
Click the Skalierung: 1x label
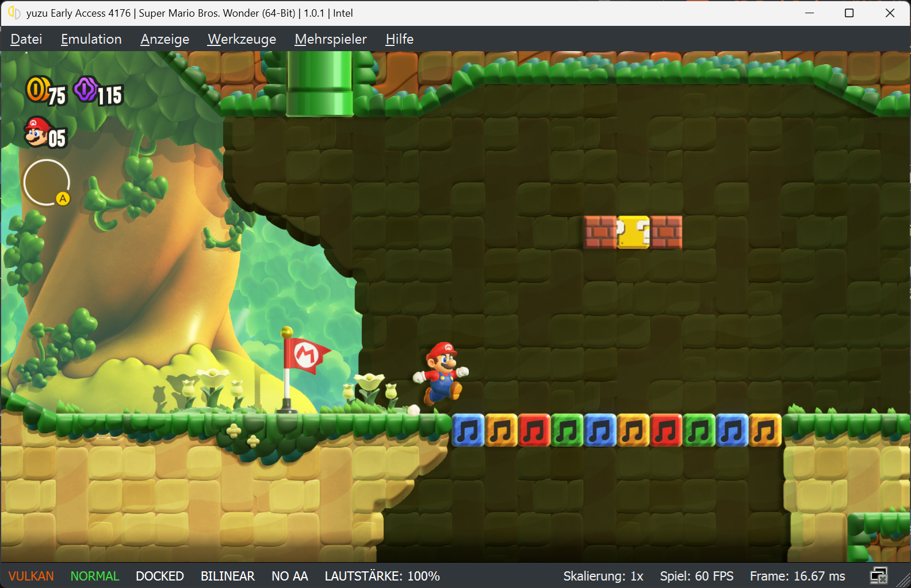click(x=603, y=576)
